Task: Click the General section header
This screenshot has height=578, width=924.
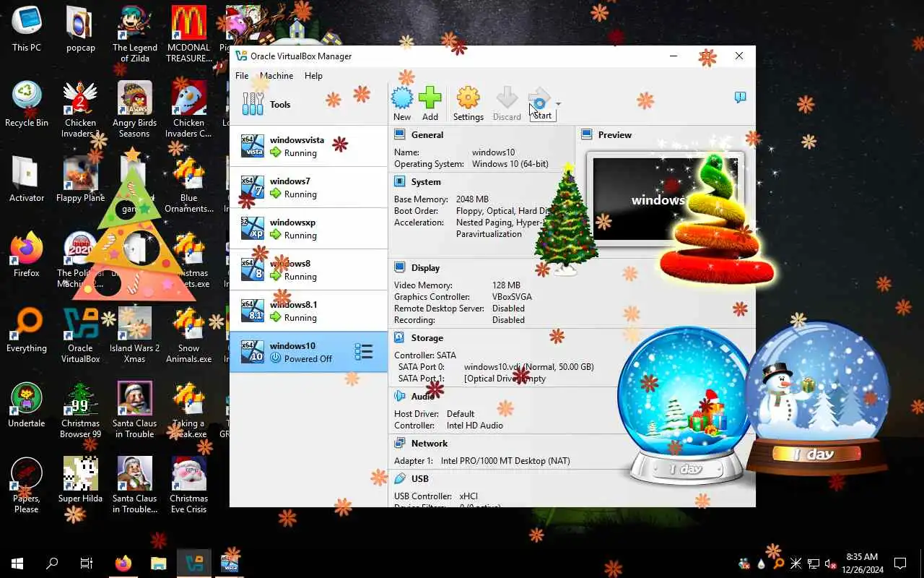Action: click(427, 135)
